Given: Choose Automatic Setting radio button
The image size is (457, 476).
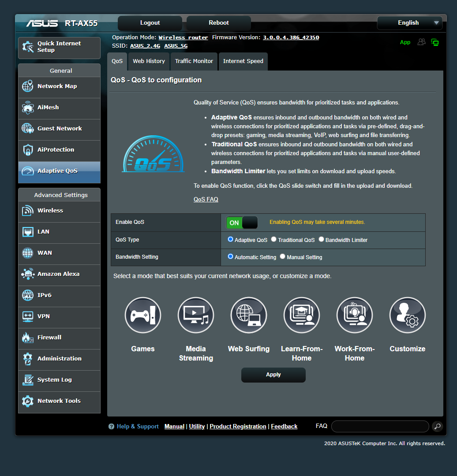Looking at the screenshot, I should point(230,257).
